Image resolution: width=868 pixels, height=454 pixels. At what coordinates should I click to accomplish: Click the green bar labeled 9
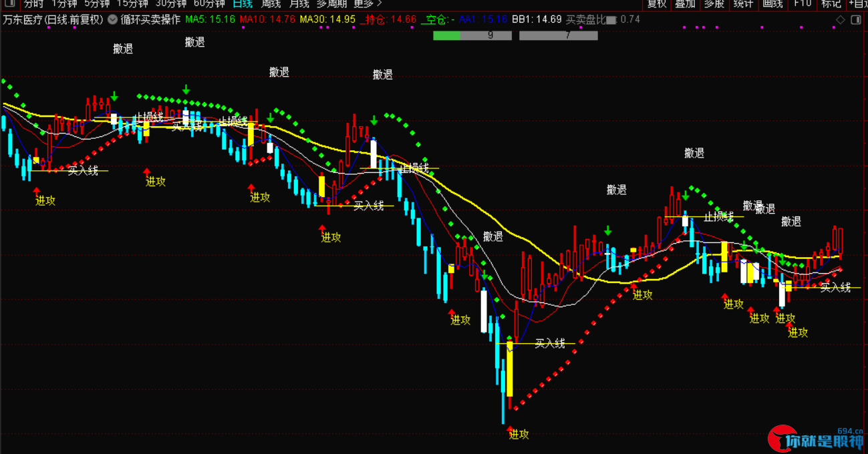point(472,35)
